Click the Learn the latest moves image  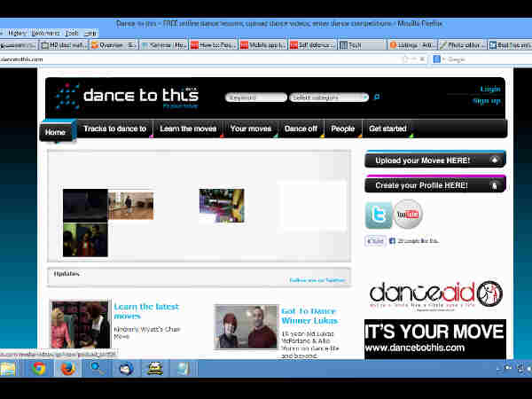coord(80,324)
